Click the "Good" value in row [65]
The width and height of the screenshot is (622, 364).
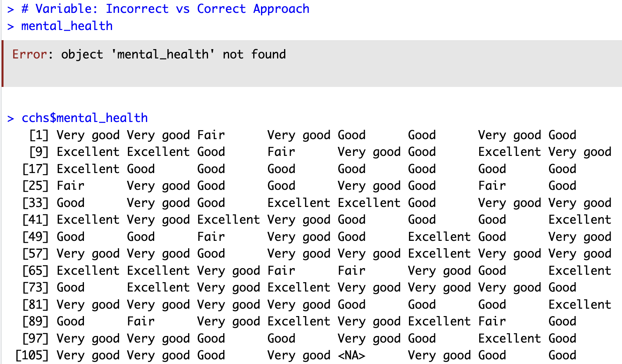point(492,271)
